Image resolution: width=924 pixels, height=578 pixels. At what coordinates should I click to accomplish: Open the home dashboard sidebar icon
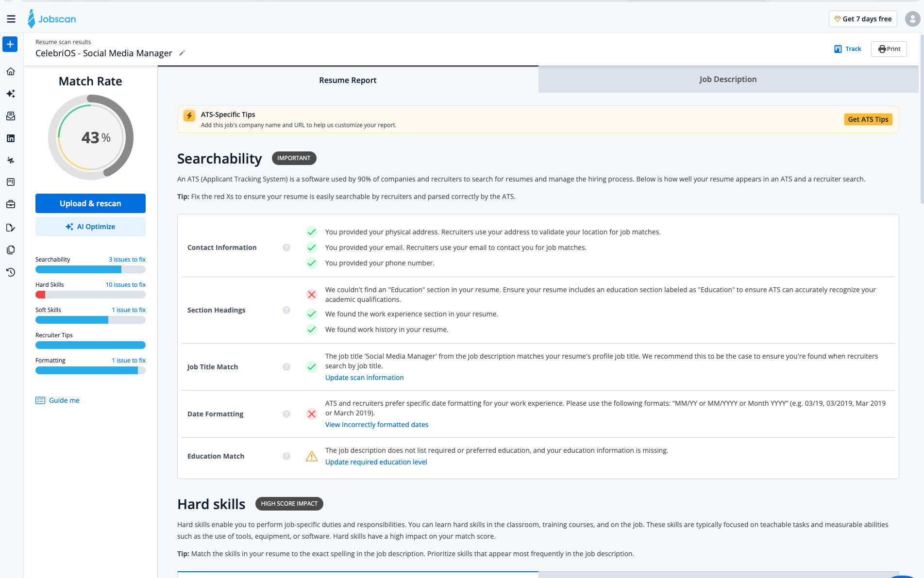pos(11,71)
